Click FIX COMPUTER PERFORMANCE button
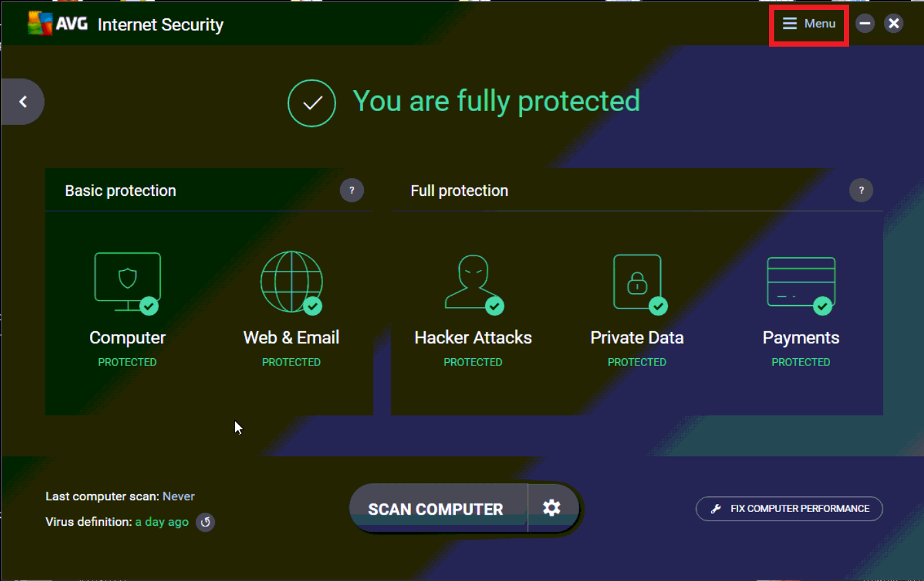The width and height of the screenshot is (924, 581). pos(789,509)
